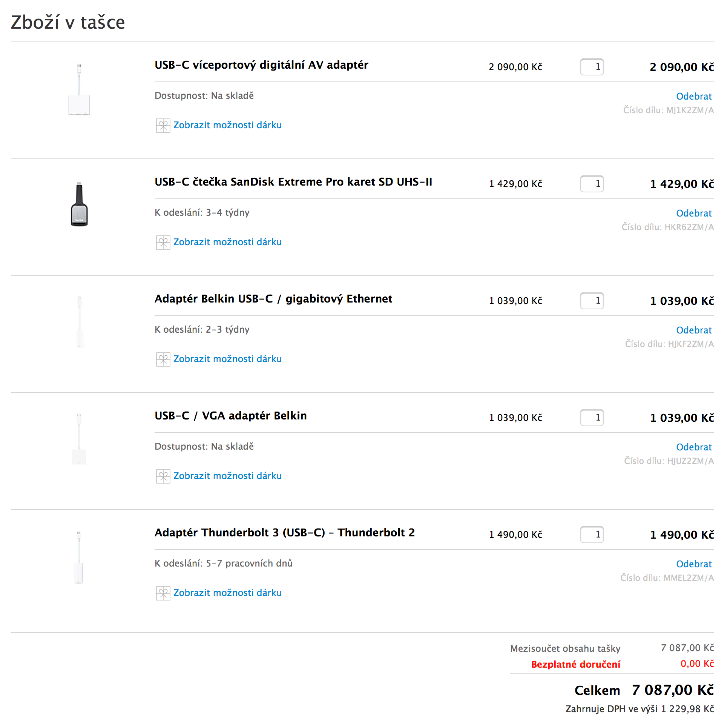Remove USB-C víceportový AV adaptér via Odebrat

(x=693, y=97)
